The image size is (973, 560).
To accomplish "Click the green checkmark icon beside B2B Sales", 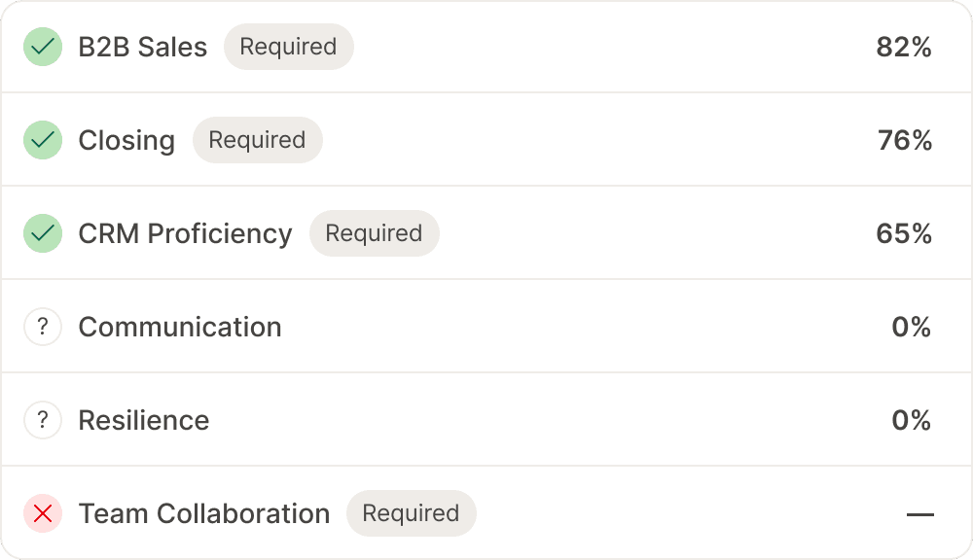I will [43, 47].
